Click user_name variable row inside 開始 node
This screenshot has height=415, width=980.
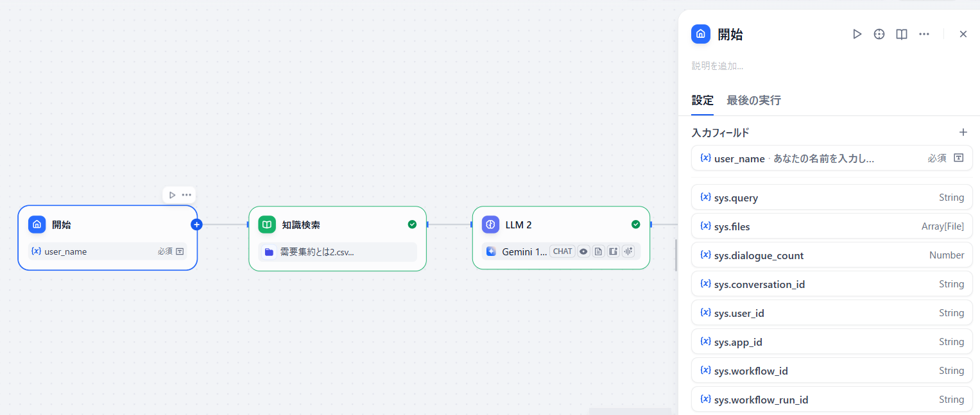pyautogui.click(x=107, y=251)
